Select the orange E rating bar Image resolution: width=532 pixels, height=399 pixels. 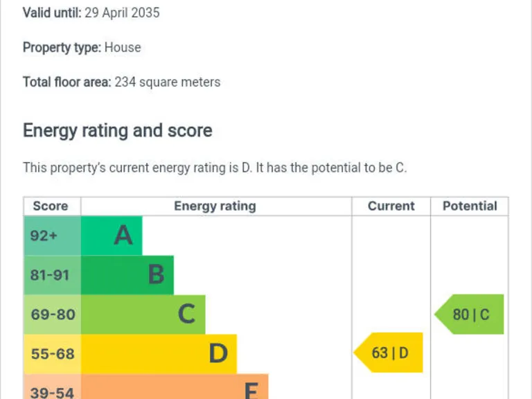(175, 387)
